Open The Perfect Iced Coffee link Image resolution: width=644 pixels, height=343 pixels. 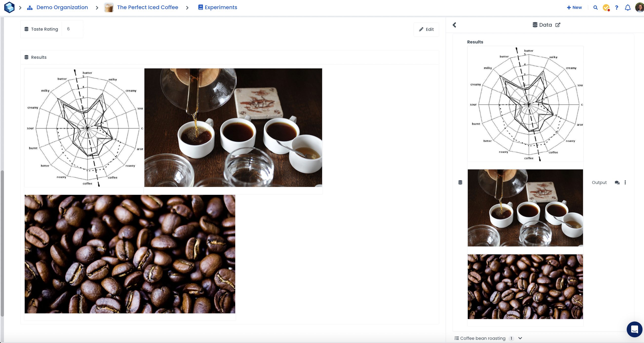coord(148,7)
